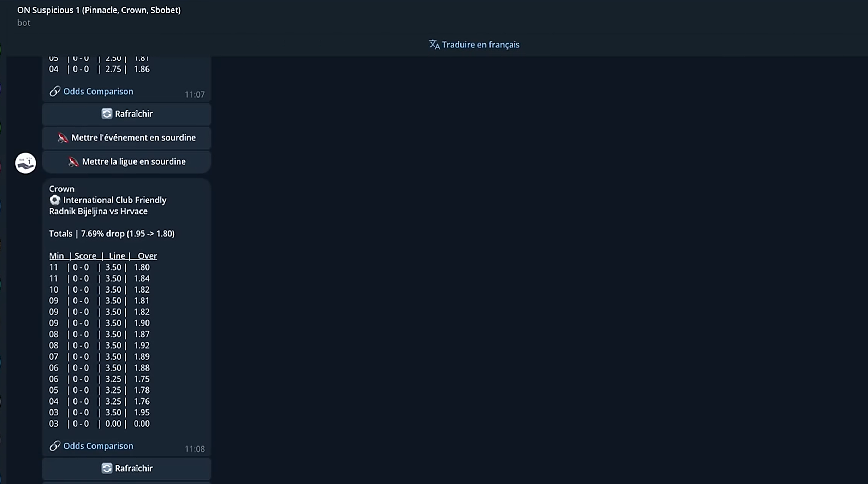This screenshot has width=868, height=484.
Task: Click the Radnik Bijeljina vs Hrvace text
Action: pyautogui.click(x=98, y=211)
